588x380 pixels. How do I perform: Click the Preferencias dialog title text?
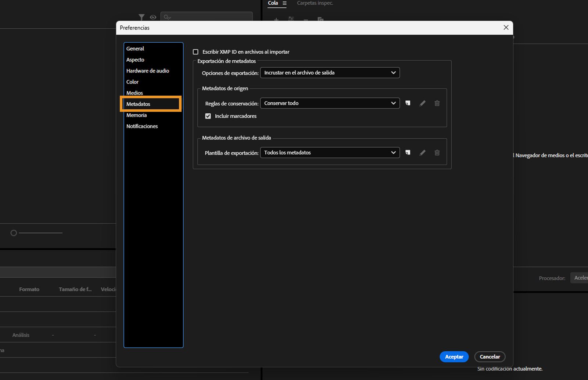click(135, 28)
